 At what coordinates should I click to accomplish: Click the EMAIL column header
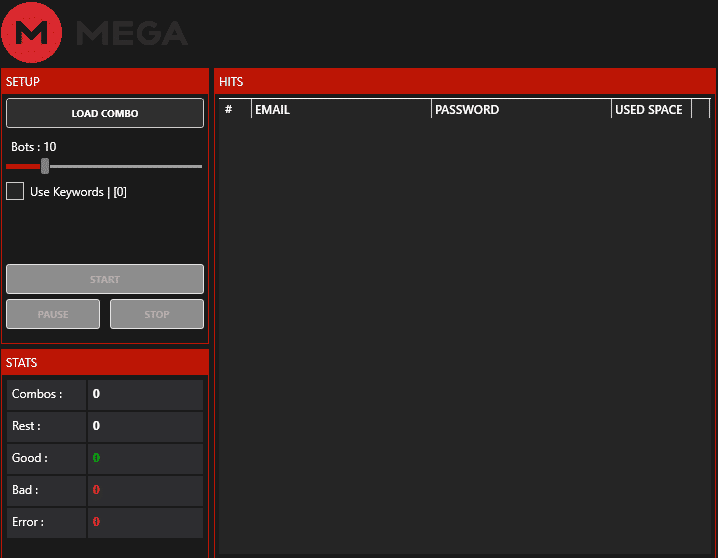(341, 109)
